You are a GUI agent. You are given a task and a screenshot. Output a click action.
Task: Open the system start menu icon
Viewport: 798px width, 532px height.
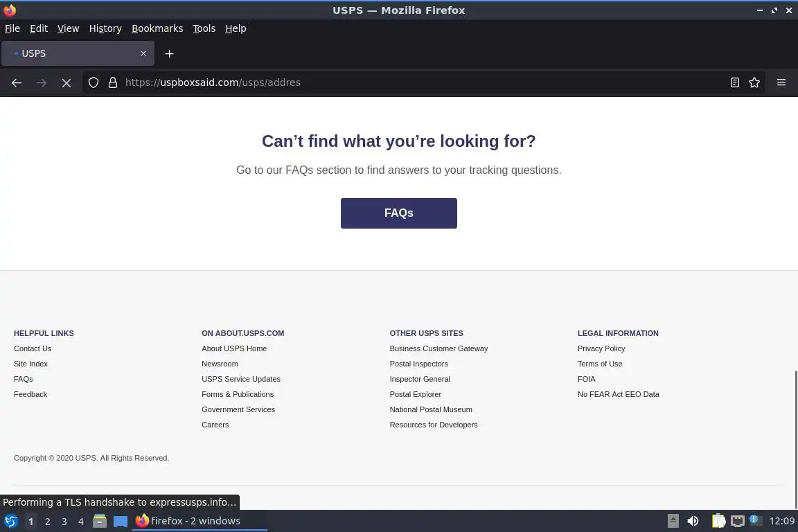(x=11, y=521)
